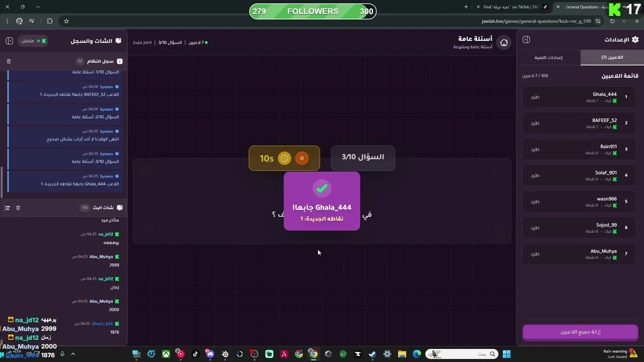
Task: Open TikTok from the taskbar
Action: coord(195,354)
